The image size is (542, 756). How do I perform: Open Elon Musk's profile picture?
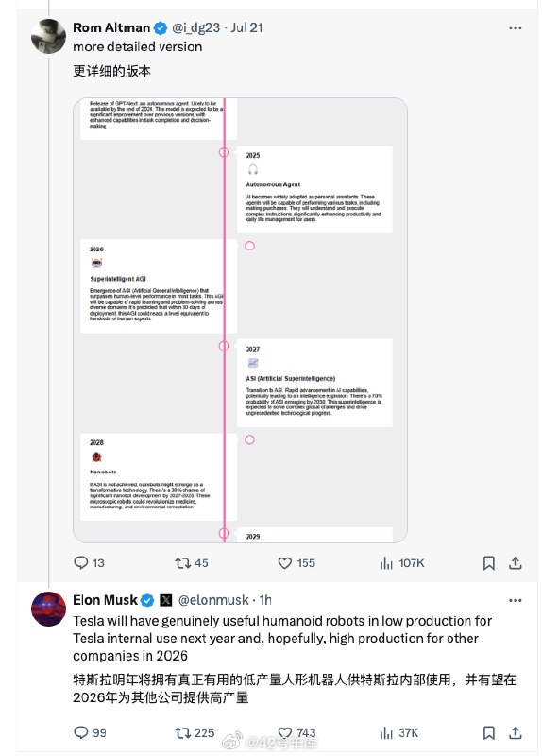[x=48, y=609]
